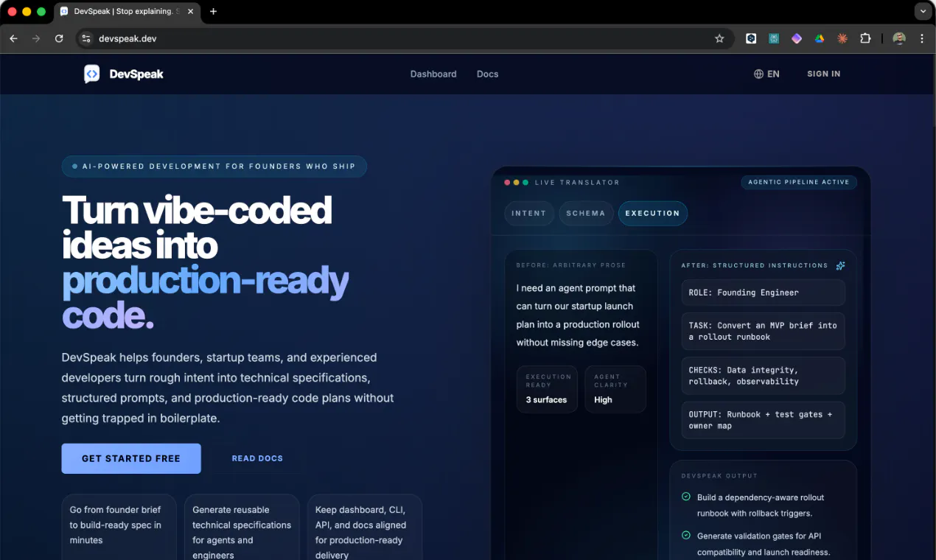Click the Read Docs link
Image resolution: width=936 pixels, height=560 pixels.
click(257, 458)
